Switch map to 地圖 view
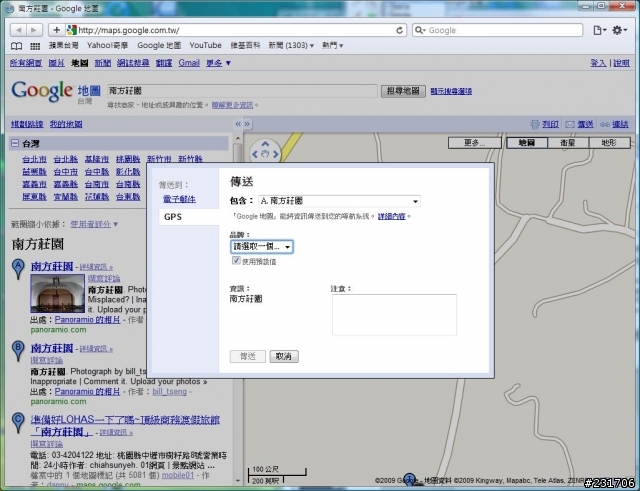The image size is (640, 491). (527, 143)
